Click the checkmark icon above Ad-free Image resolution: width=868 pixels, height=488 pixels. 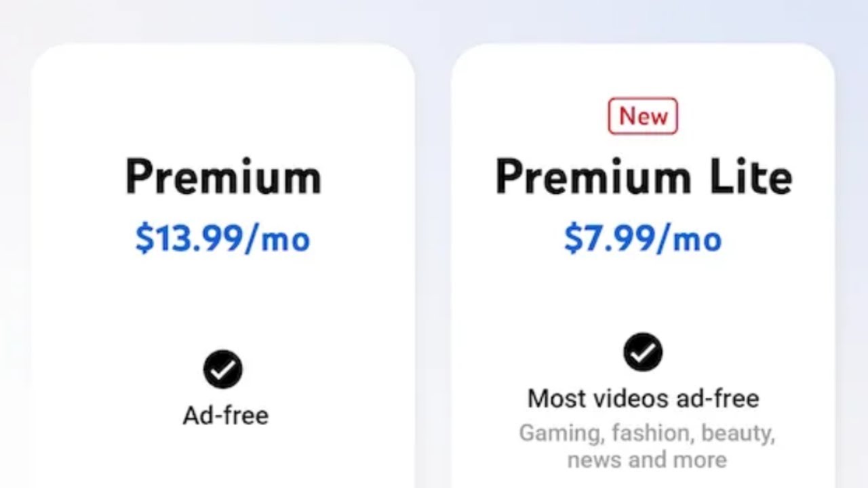222,369
